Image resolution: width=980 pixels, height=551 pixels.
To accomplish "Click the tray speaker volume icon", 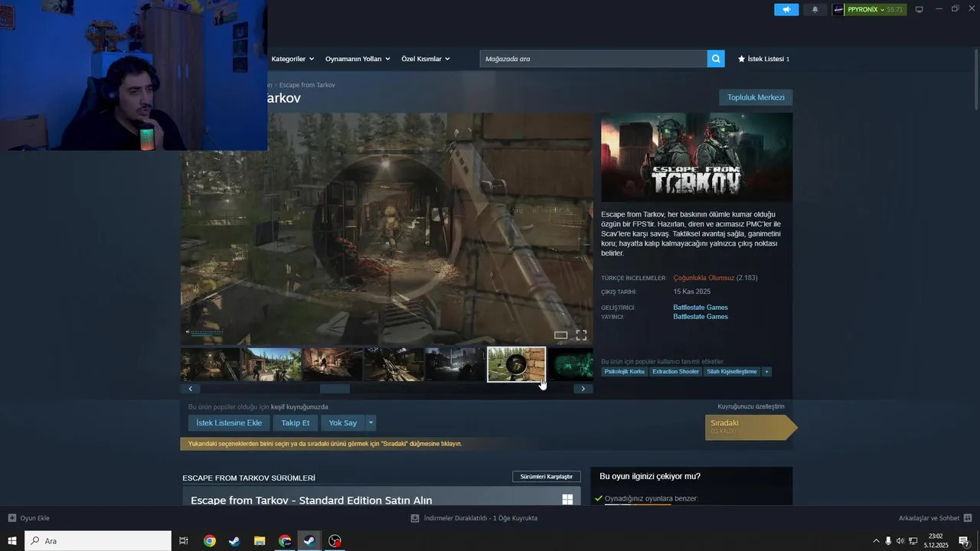I will pos(900,541).
